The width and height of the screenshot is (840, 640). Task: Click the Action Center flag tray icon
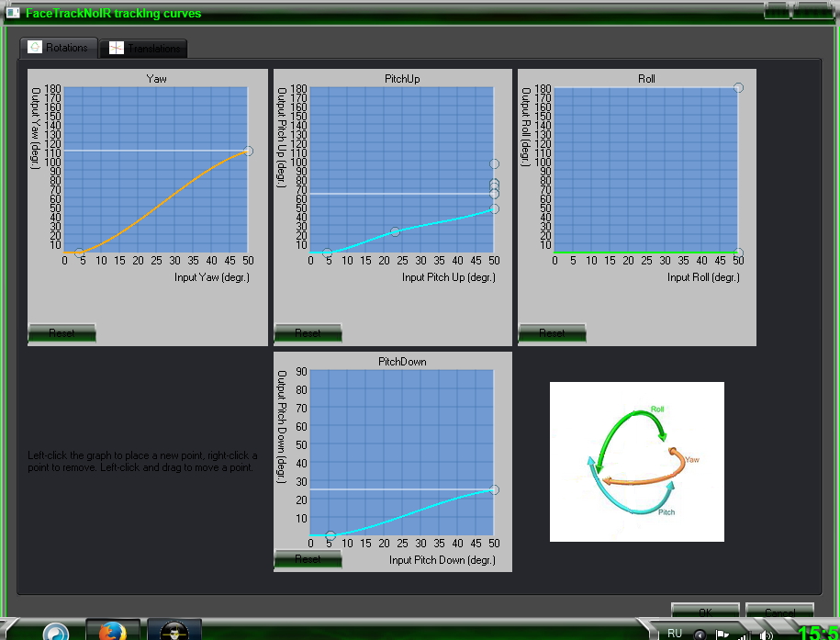point(722,635)
